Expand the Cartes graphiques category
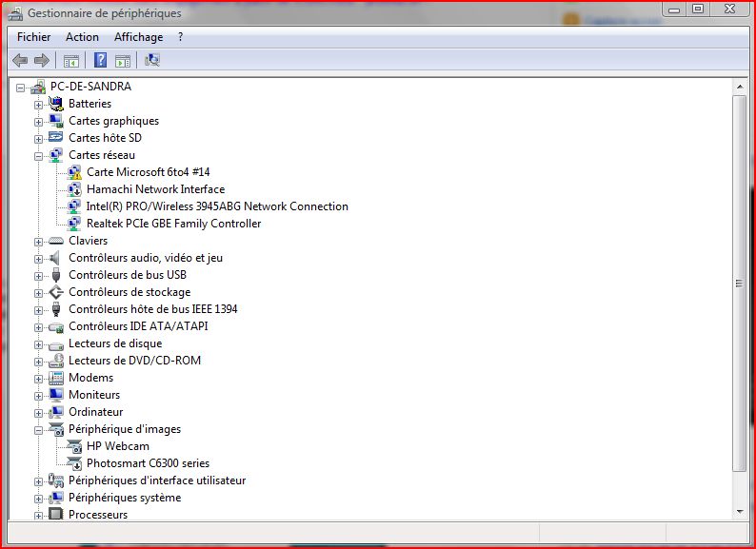 (x=39, y=121)
